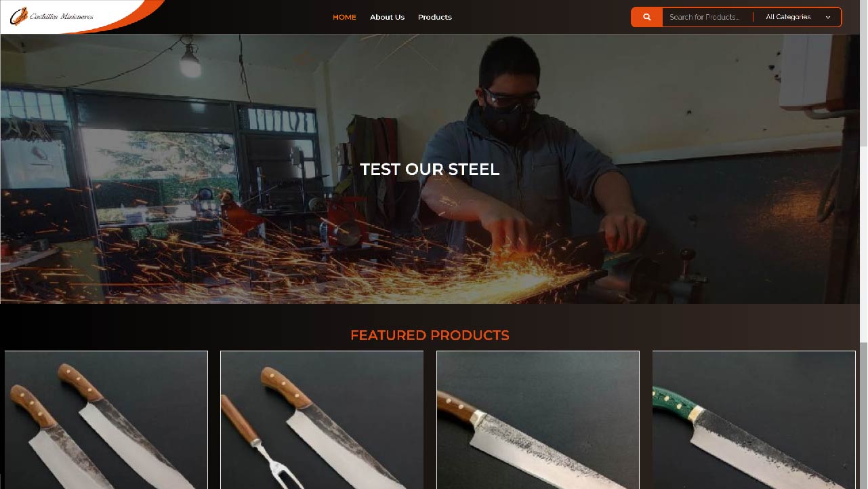View the brown-handled long knife product
Image resolution: width=868 pixels, height=489 pixels.
(x=538, y=420)
